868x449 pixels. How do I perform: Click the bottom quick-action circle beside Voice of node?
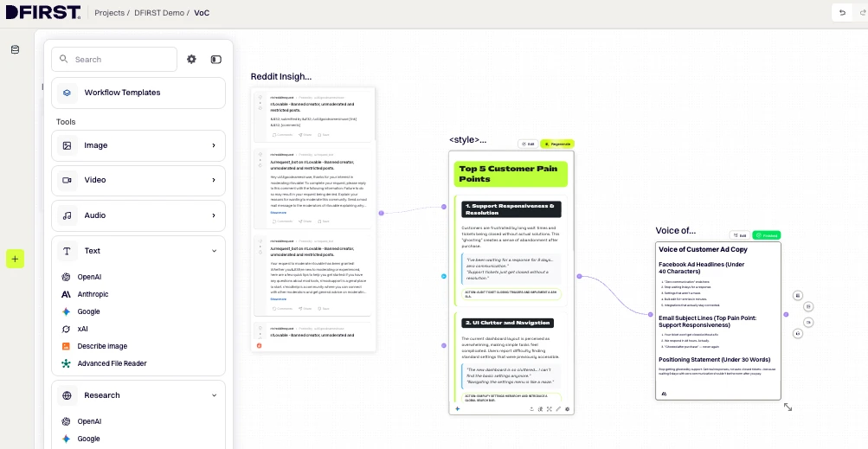click(798, 333)
